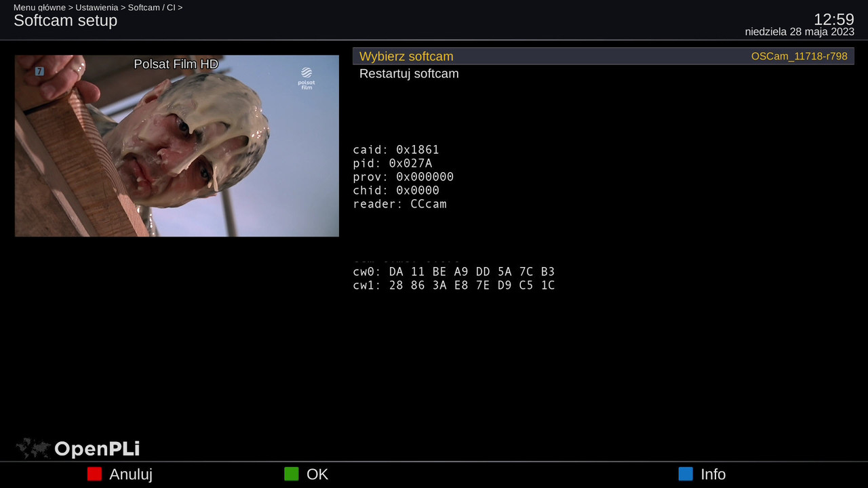Select the Wybierz softcam menu row
This screenshot has width=868, height=488.
point(603,56)
